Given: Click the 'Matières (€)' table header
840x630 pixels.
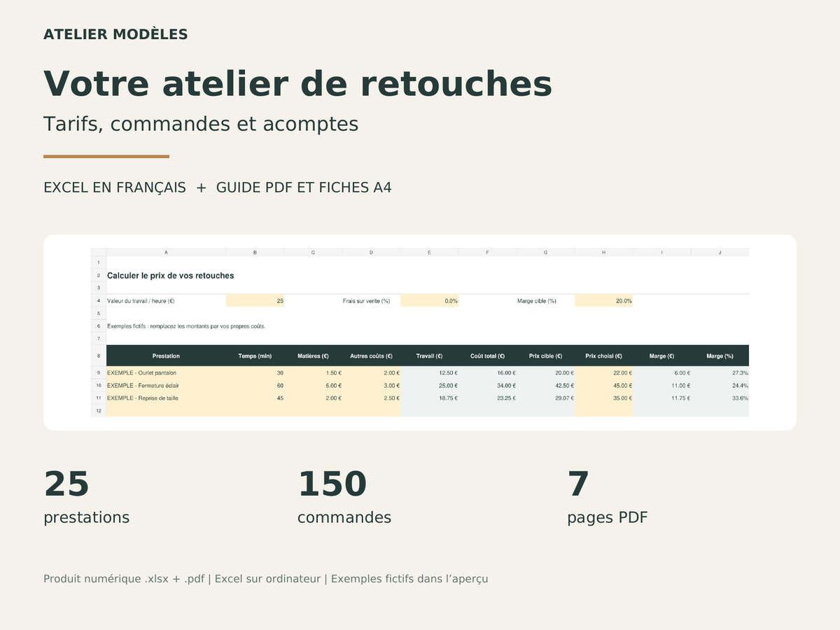Looking at the screenshot, I should (313, 356).
